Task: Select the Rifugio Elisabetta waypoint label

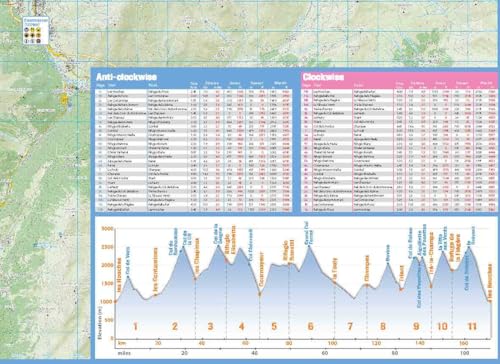Action: (x=231, y=240)
